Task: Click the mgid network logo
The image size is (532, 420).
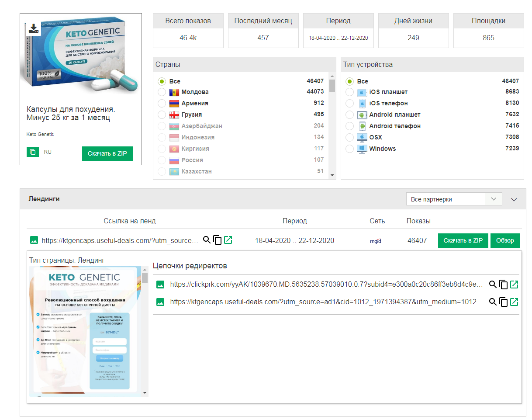Action: pos(375,241)
